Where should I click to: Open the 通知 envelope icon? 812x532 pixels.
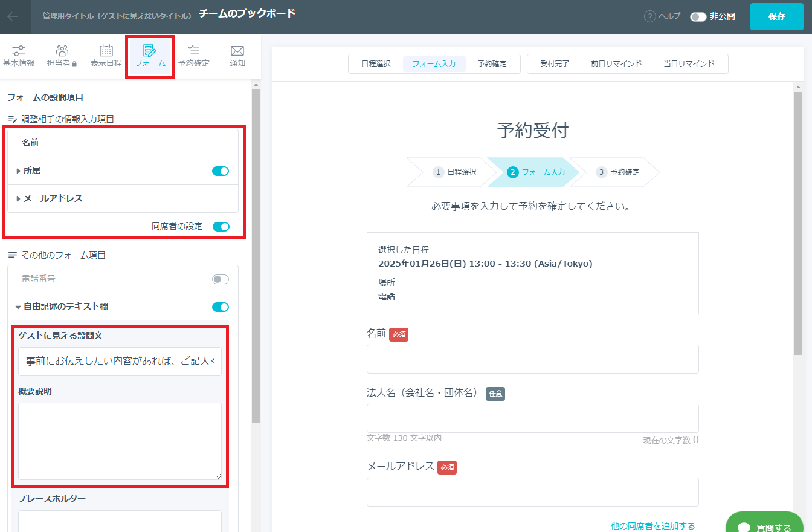237,51
